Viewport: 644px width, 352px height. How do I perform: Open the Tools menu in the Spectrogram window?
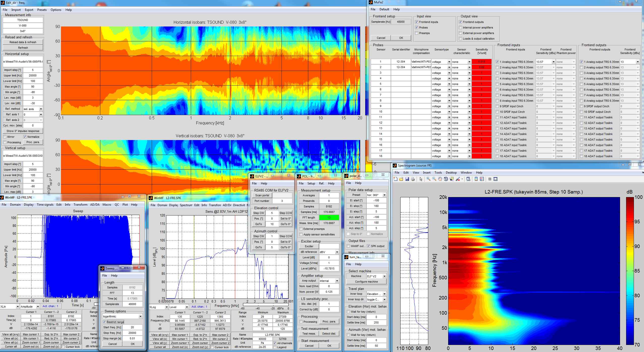438,172
